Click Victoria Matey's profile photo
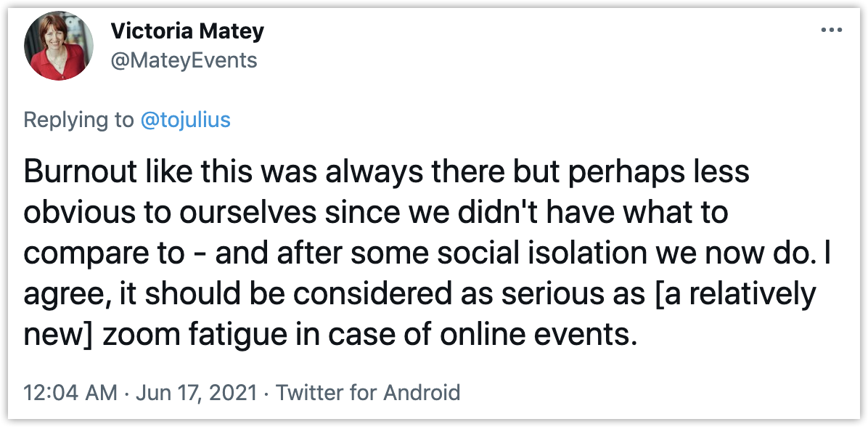868x427 pixels. 59,45
